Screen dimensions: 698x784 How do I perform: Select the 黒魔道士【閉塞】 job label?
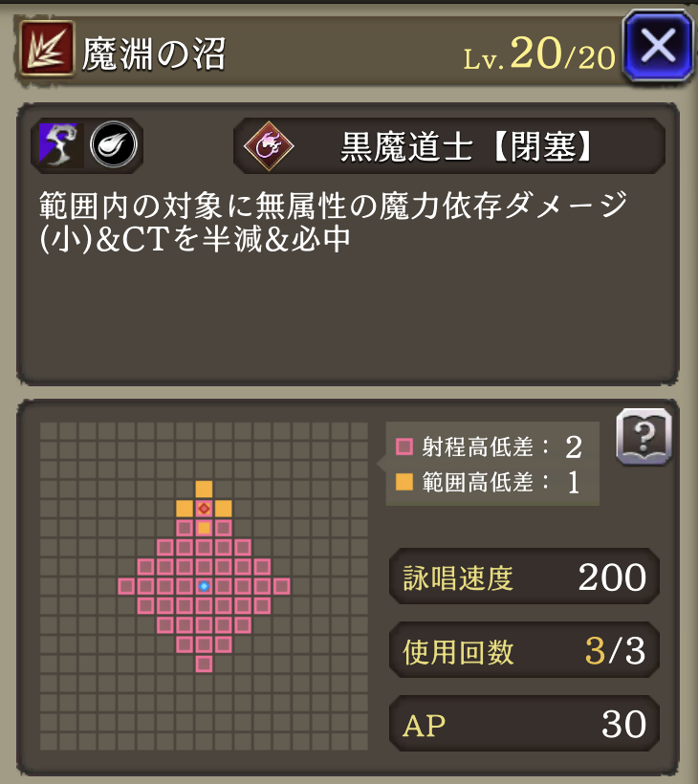[x=466, y=146]
